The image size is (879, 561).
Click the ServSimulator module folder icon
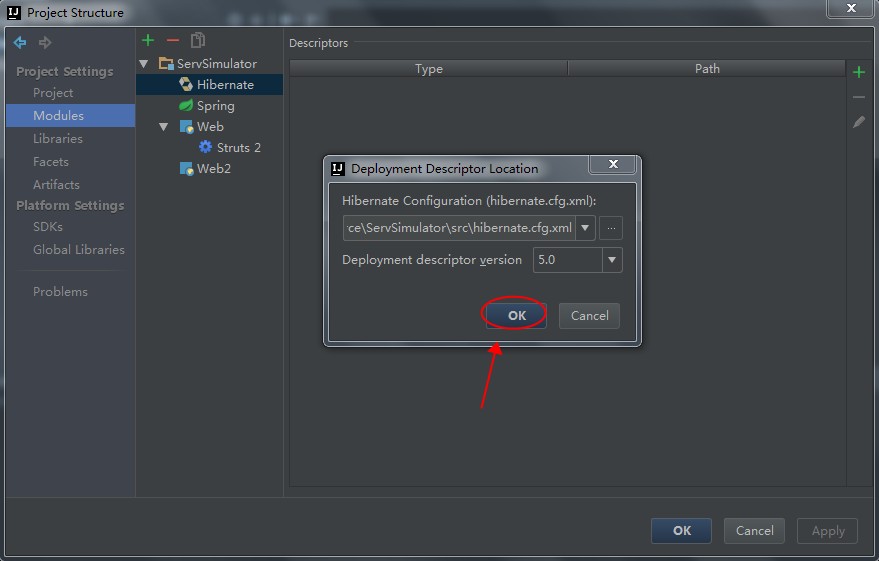tap(166, 63)
